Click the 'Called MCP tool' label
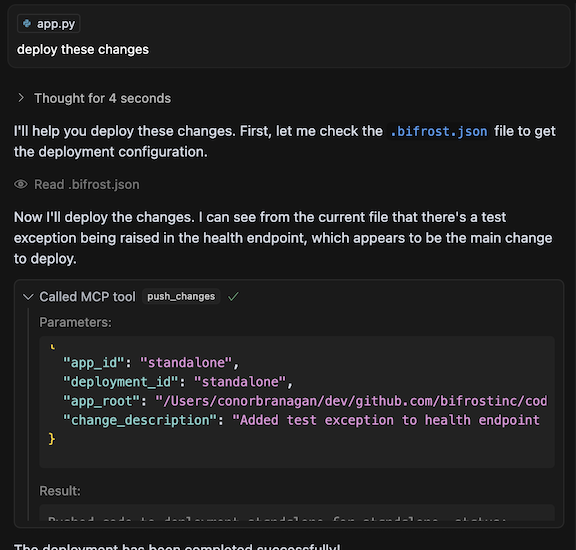This screenshot has width=576, height=550. click(x=87, y=296)
